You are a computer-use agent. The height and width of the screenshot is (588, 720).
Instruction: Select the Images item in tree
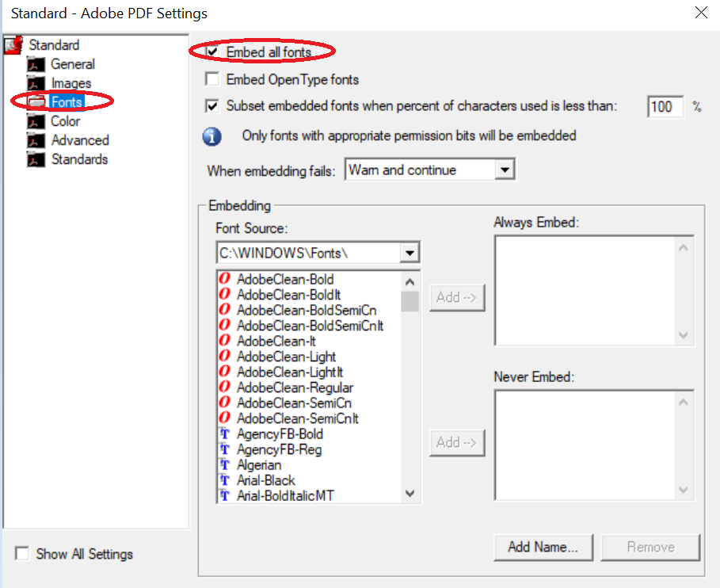point(71,83)
